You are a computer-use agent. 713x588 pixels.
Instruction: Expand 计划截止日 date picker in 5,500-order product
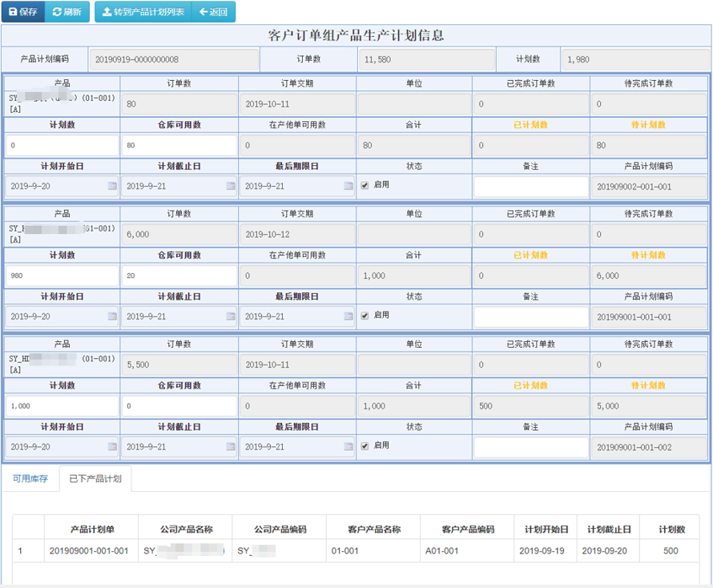(x=231, y=447)
